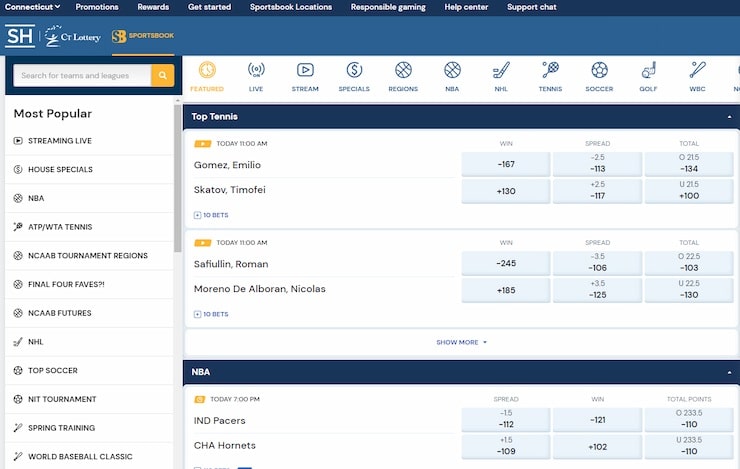Click IND Pacers team name

tap(219, 421)
